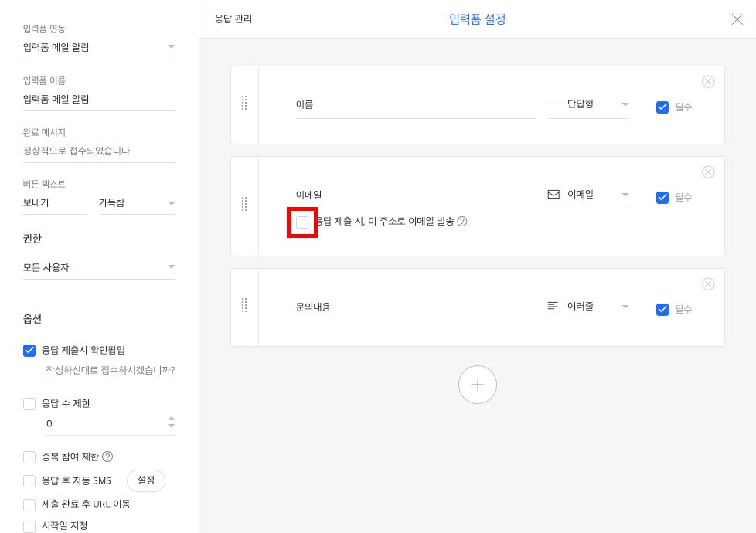Screen dimensions: 756x533
Task: Grab the drag handle of the 문의내용 field
Action: tap(244, 305)
